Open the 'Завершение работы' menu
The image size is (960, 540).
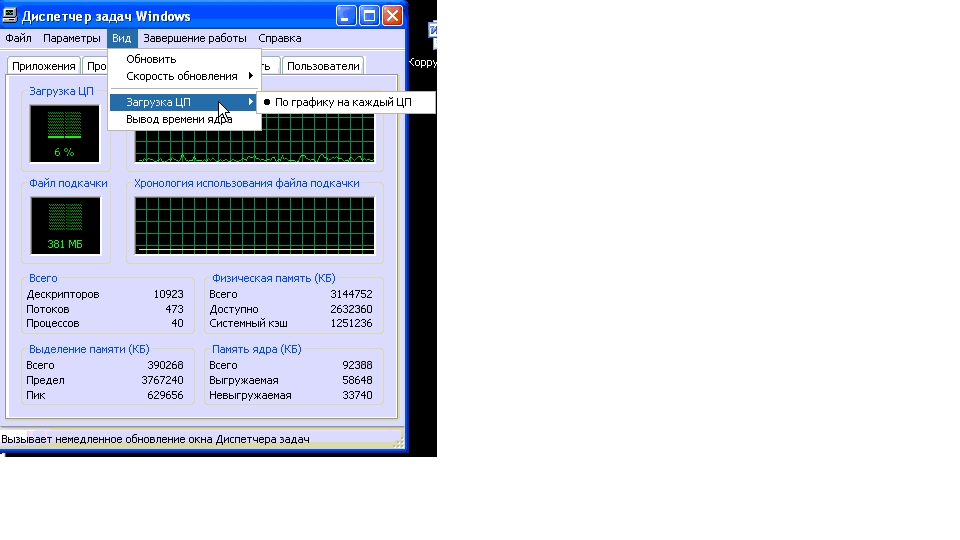(194, 38)
